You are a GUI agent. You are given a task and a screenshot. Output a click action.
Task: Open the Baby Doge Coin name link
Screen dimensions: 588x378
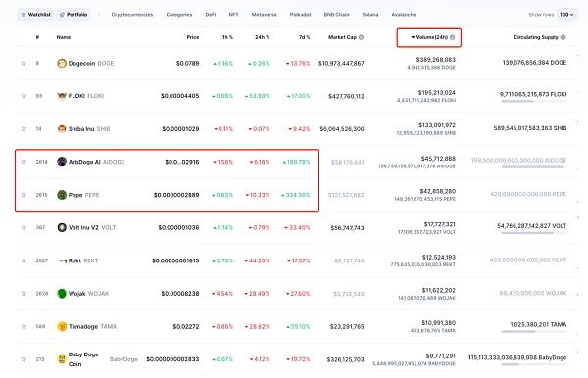83,358
